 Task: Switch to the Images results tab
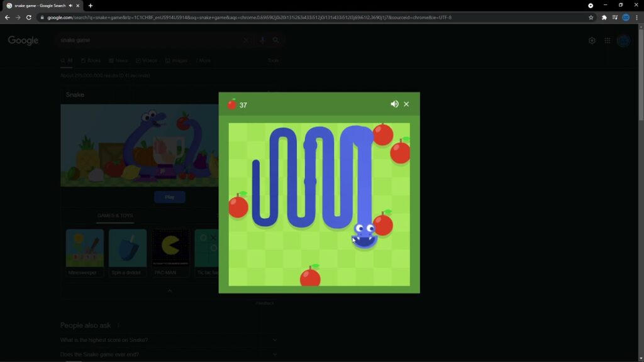coord(176,60)
